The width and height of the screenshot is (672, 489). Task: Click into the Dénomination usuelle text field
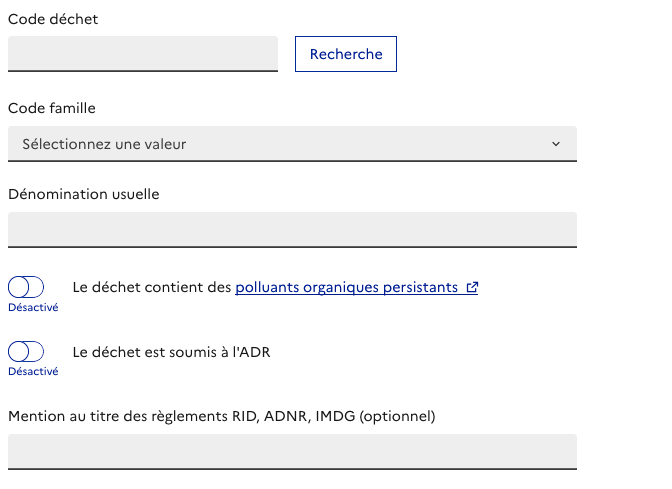[x=292, y=229]
